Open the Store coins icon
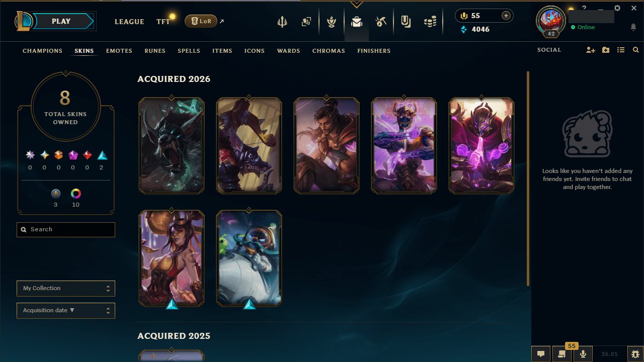 click(430, 22)
